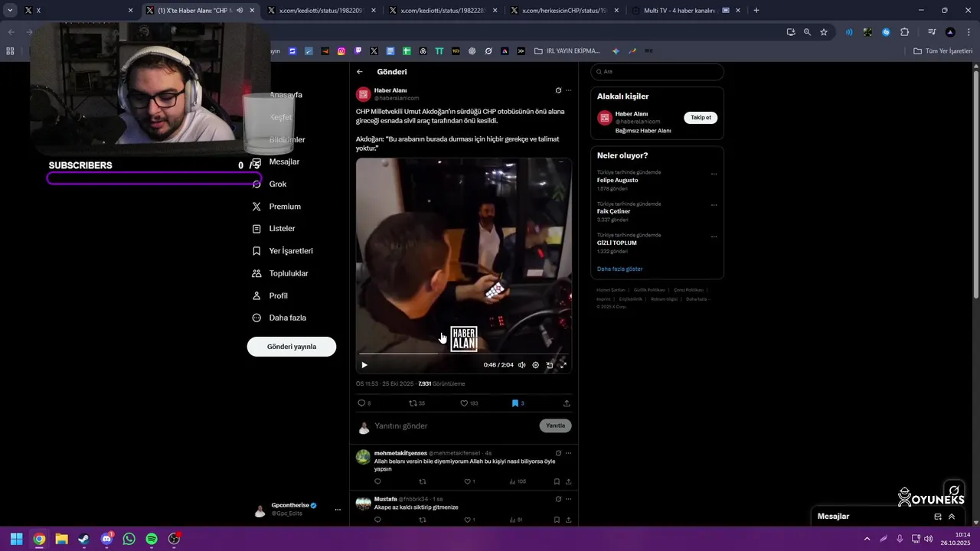Open video settings gear in the player

536,365
